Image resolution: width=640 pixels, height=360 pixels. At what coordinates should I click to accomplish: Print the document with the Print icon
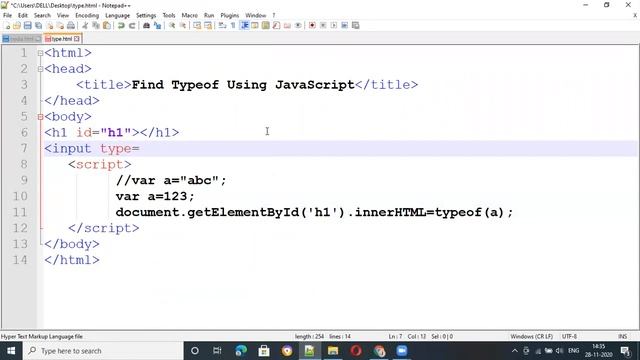[x=71, y=26]
